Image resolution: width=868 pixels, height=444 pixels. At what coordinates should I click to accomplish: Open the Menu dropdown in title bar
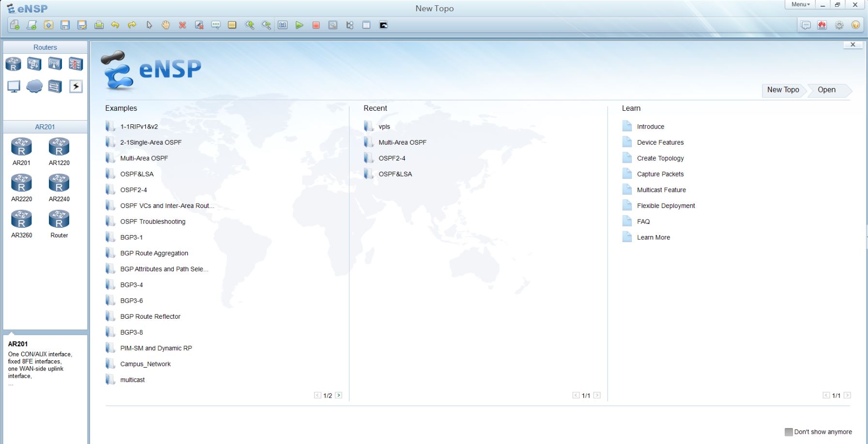point(800,4)
